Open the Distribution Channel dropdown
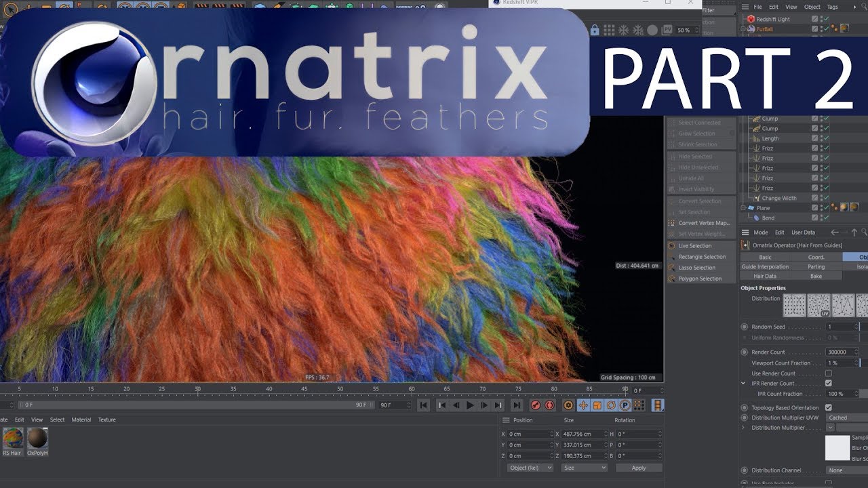The width and height of the screenshot is (868, 488). [x=846, y=470]
